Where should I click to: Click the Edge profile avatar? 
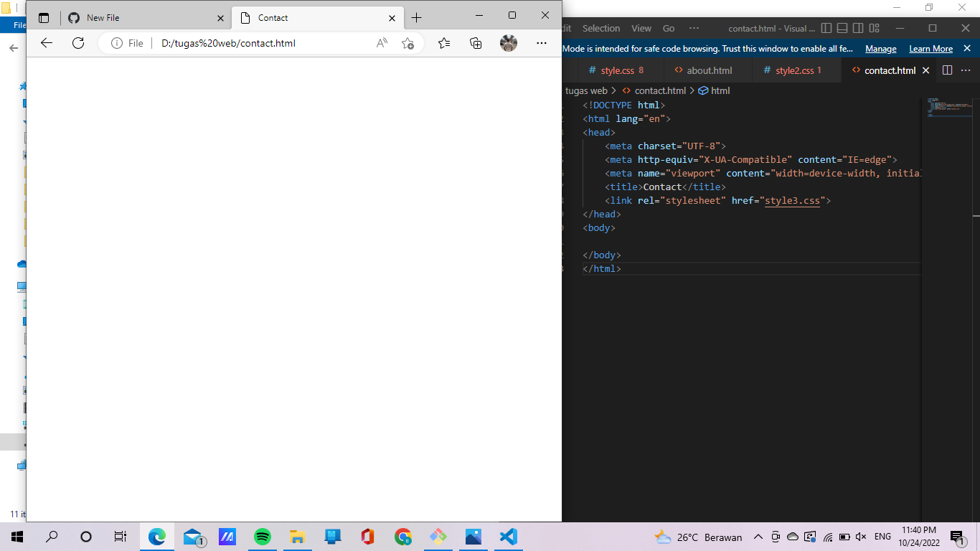click(x=509, y=43)
